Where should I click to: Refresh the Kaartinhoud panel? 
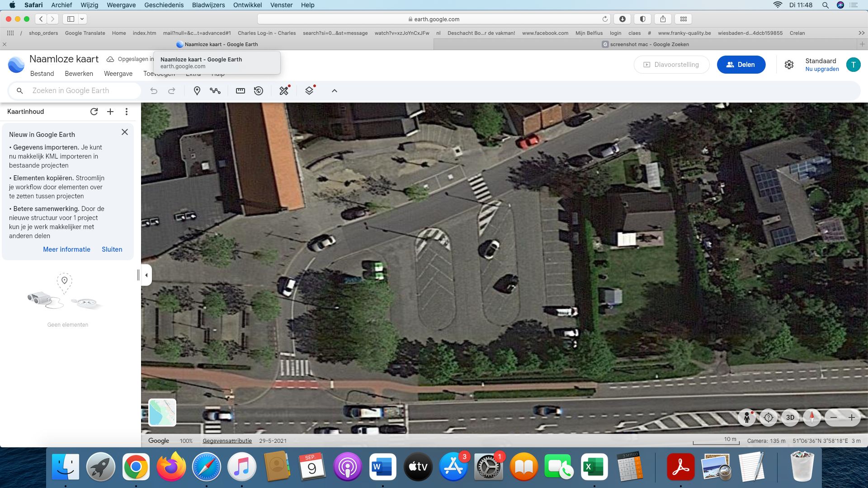click(x=94, y=112)
